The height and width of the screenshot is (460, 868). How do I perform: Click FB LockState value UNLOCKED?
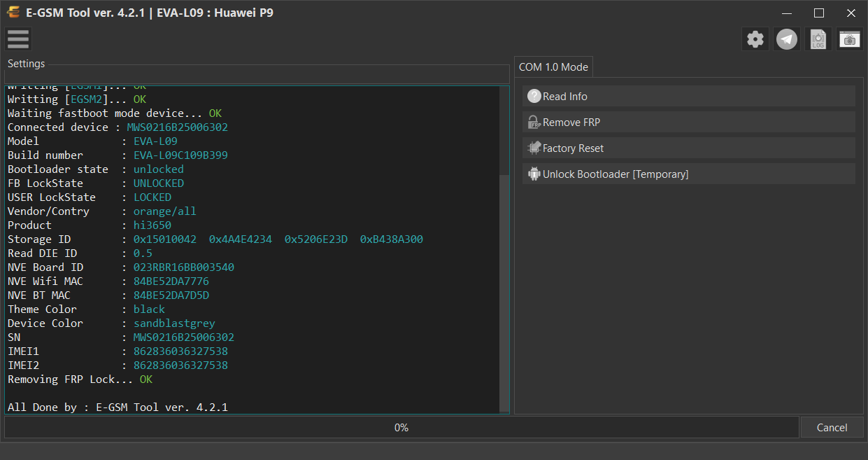pyautogui.click(x=159, y=183)
